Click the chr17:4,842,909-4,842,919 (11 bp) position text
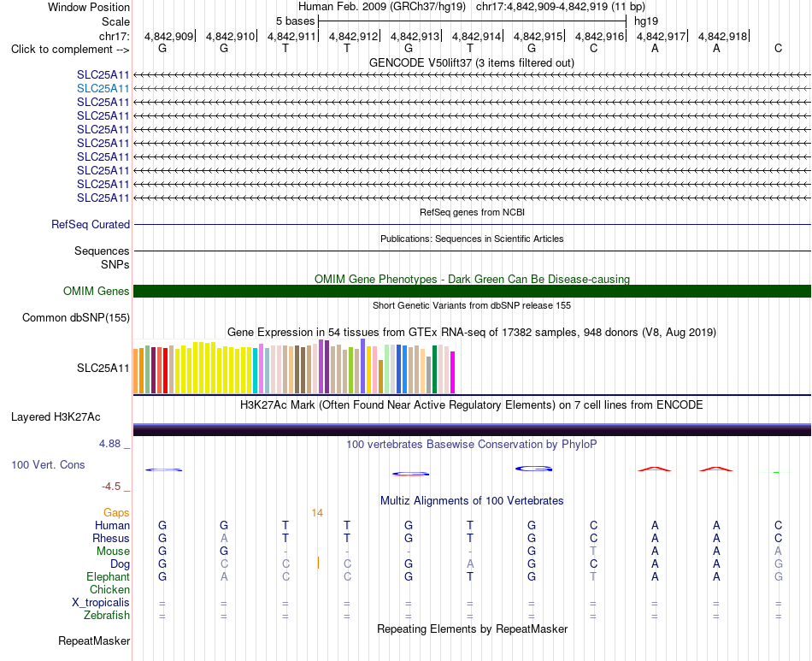 tap(561, 7)
